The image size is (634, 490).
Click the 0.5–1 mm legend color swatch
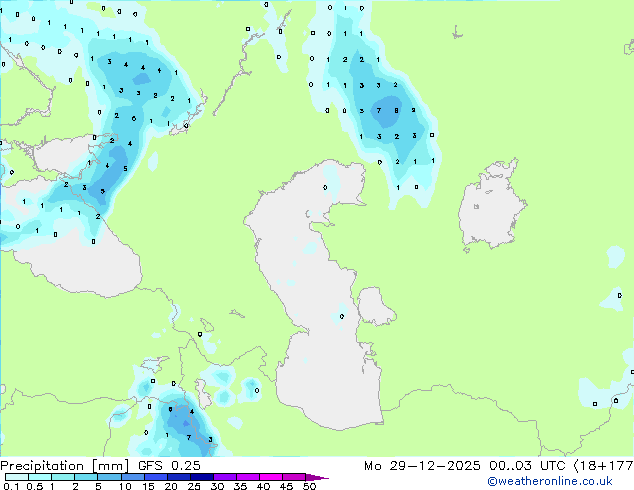[x=40, y=477]
